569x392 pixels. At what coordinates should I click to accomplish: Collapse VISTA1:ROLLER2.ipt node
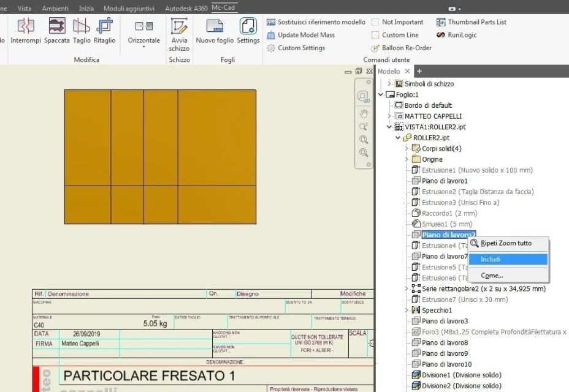click(x=389, y=127)
